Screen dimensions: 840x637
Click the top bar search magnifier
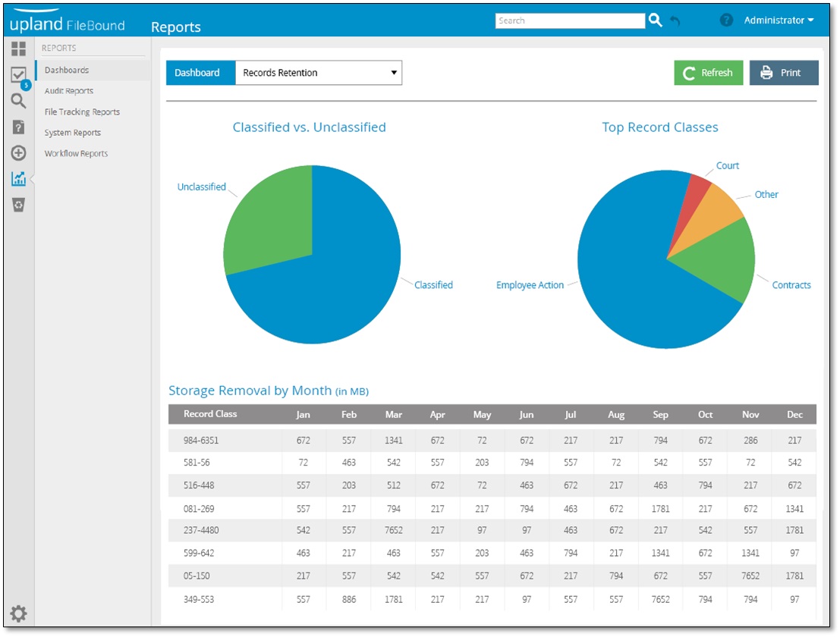(x=656, y=20)
